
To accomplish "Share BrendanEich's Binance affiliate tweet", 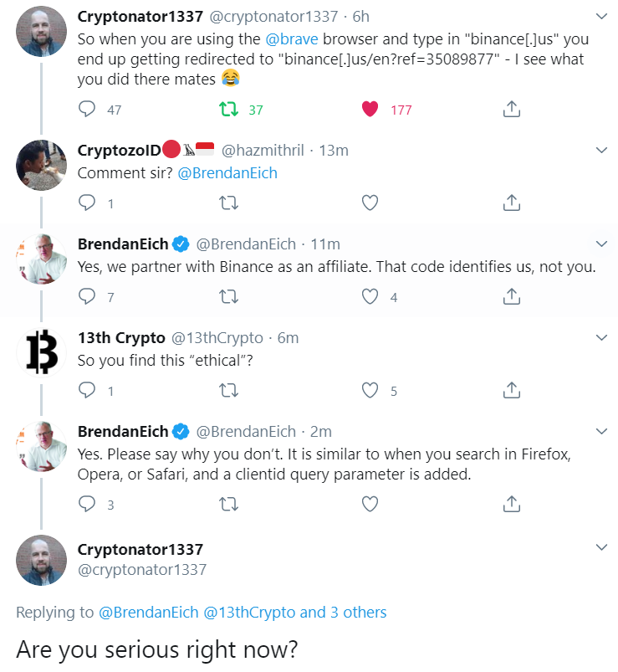I will 512,296.
